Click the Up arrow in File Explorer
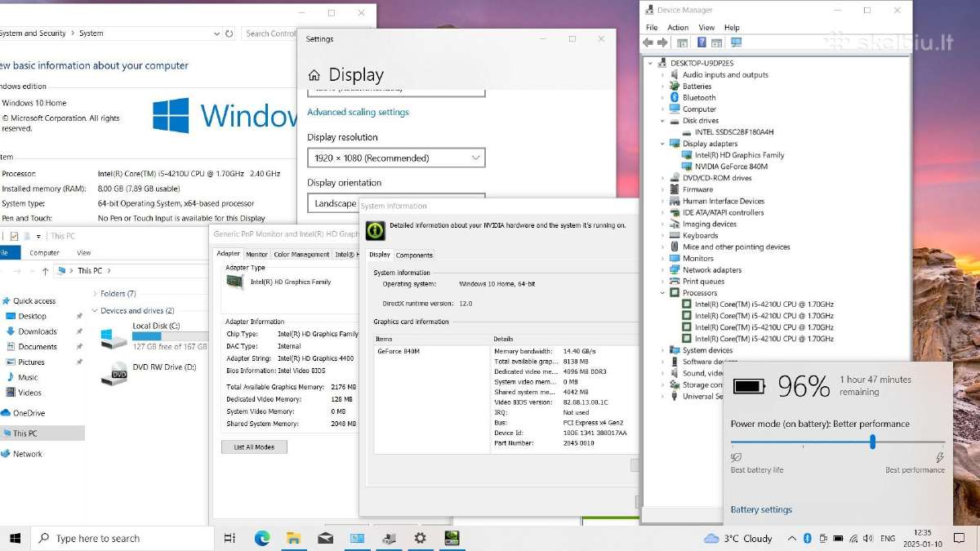 coord(44,270)
